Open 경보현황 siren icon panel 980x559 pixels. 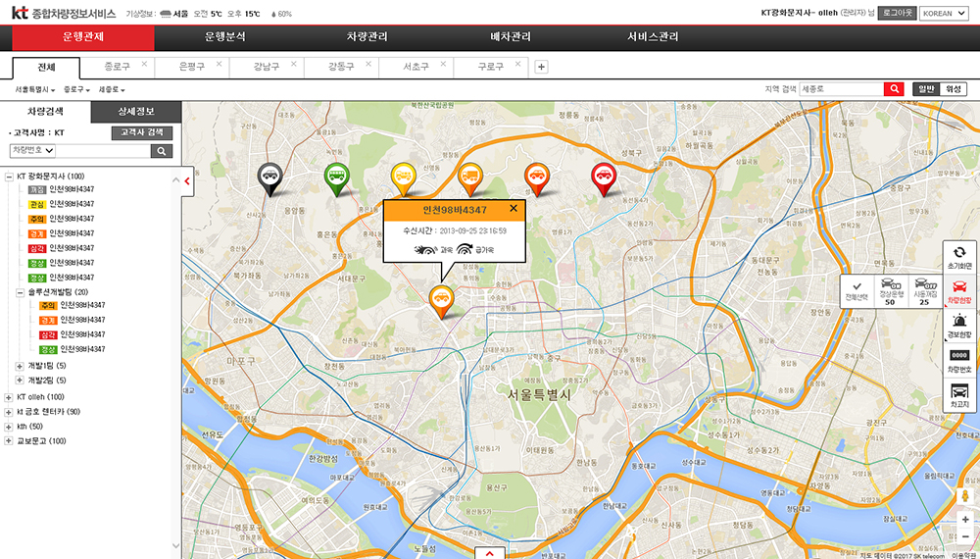click(x=959, y=327)
